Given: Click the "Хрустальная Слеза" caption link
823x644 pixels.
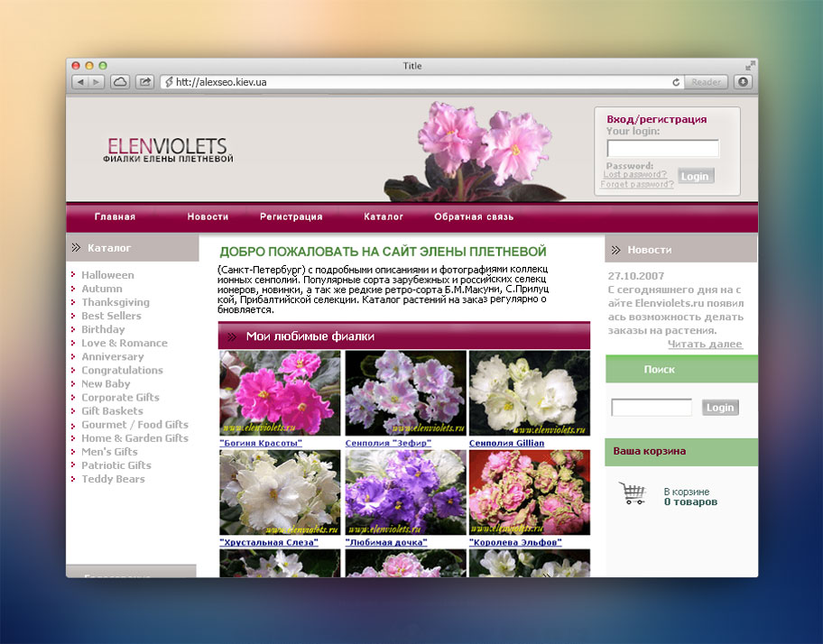Looking at the screenshot, I should click(x=269, y=542).
